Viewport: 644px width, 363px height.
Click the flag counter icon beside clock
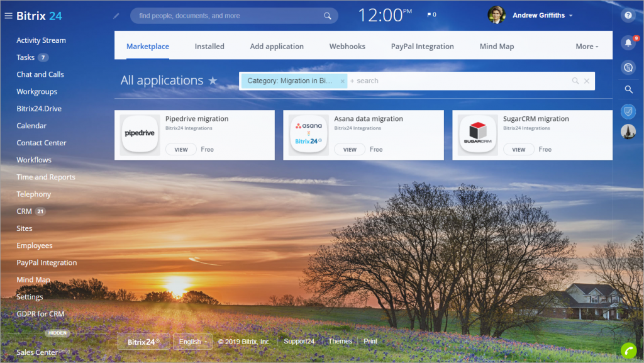(431, 14)
